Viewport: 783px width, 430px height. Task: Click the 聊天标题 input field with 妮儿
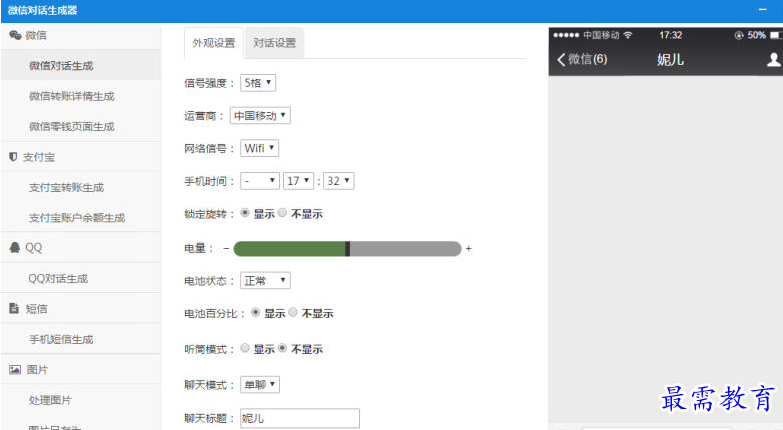coord(300,418)
